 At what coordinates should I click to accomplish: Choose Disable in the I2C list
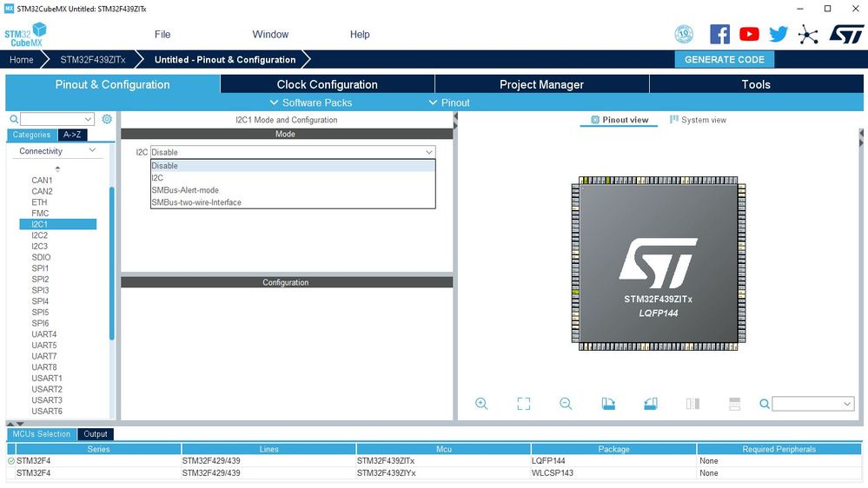(293, 166)
